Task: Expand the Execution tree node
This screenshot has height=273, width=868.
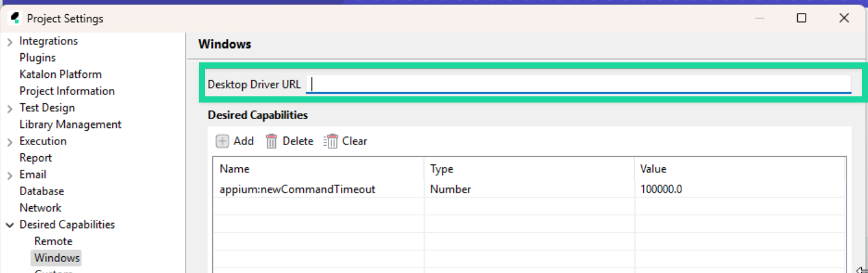Action: tap(10, 141)
